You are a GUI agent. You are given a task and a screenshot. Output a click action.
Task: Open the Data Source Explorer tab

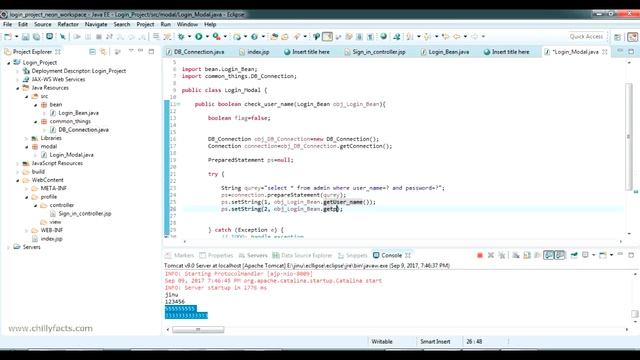[302, 256]
